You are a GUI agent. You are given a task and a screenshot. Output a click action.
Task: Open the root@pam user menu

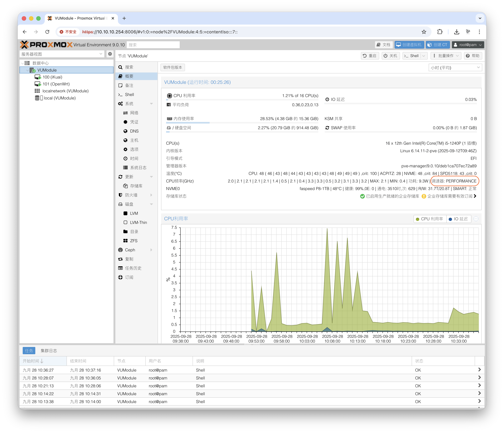pos(468,45)
